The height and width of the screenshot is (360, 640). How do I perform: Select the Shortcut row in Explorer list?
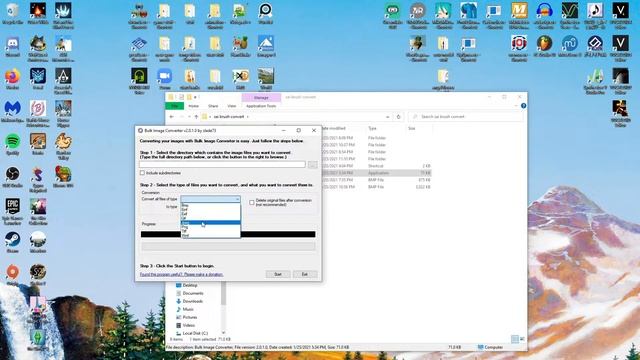pos(377,166)
